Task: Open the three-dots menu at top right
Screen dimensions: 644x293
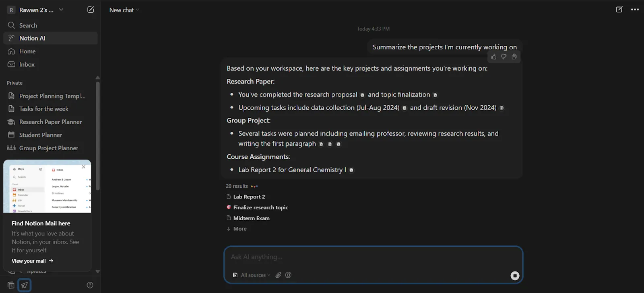Action: 635,10
